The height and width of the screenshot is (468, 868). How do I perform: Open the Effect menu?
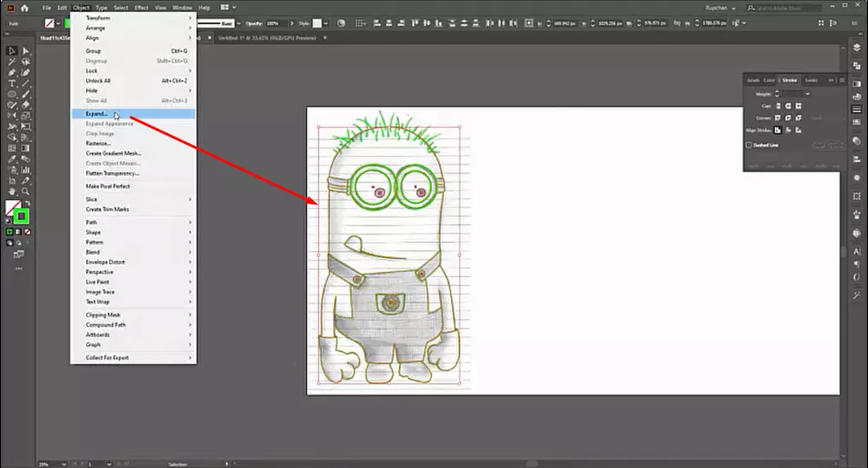(142, 8)
